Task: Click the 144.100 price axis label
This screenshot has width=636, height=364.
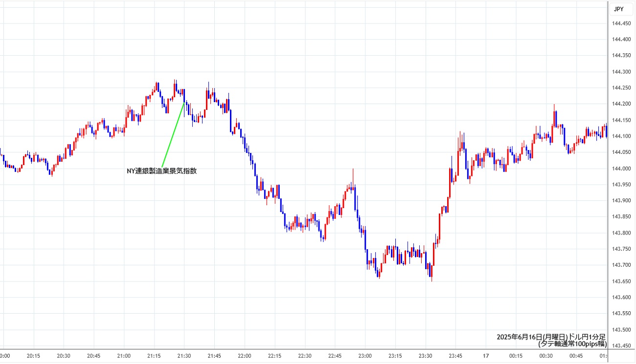Action: (621, 136)
